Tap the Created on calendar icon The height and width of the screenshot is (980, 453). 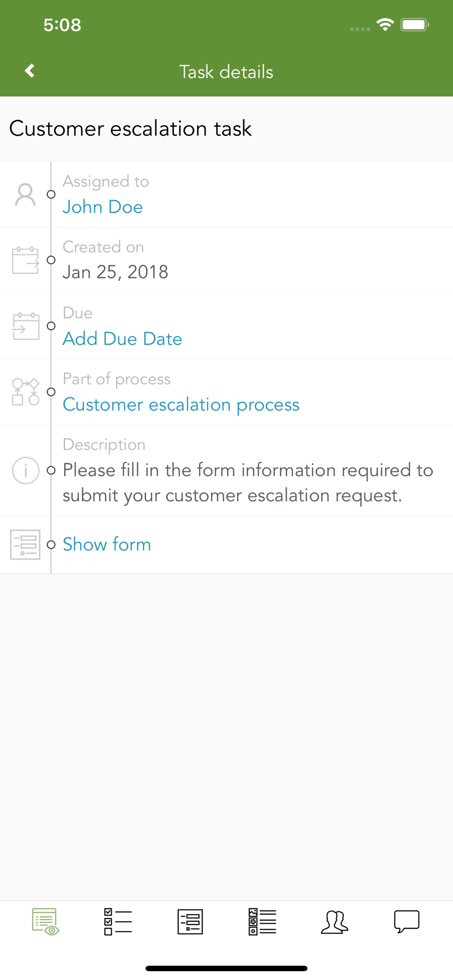[x=25, y=260]
